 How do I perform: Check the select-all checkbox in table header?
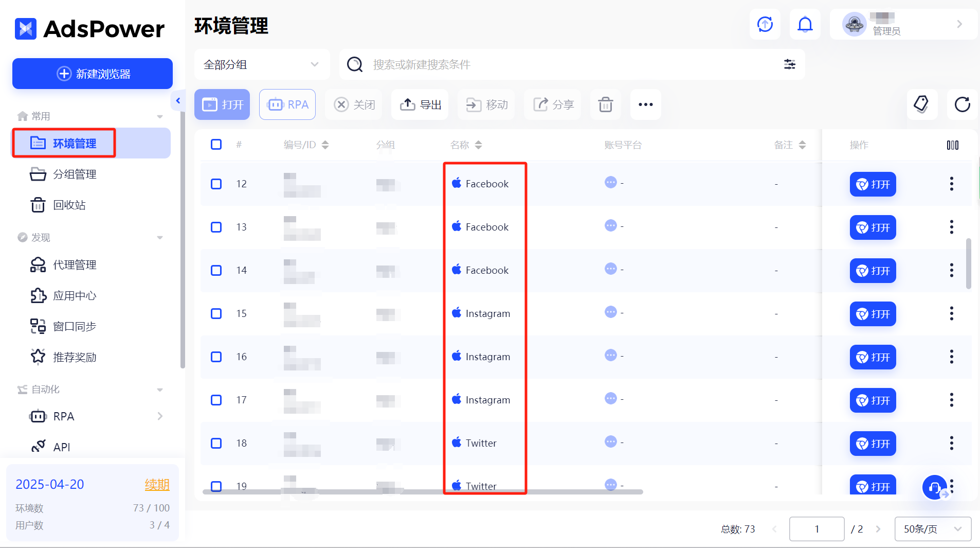pyautogui.click(x=216, y=145)
